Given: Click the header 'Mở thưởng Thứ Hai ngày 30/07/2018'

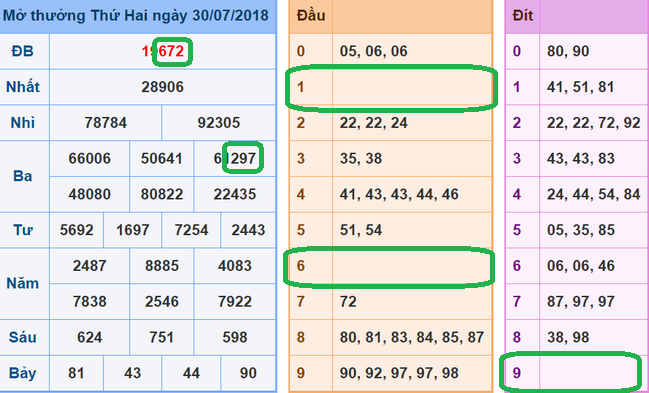Looking at the screenshot, I should tap(136, 16).
